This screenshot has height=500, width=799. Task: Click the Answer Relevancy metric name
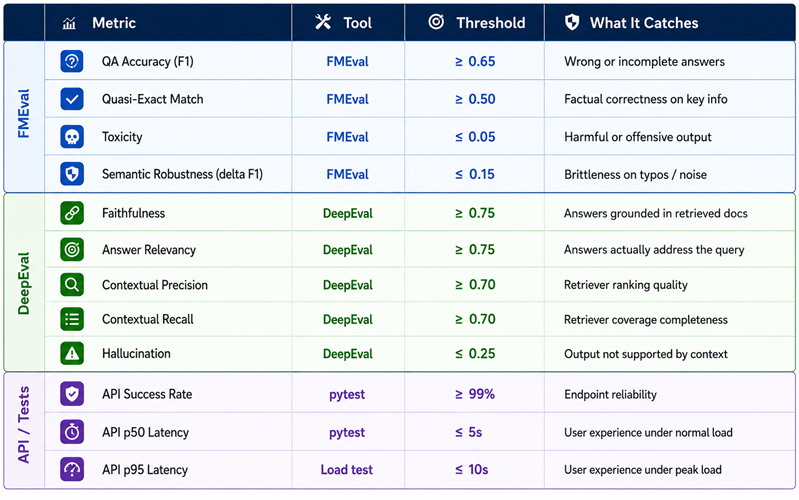point(149,250)
